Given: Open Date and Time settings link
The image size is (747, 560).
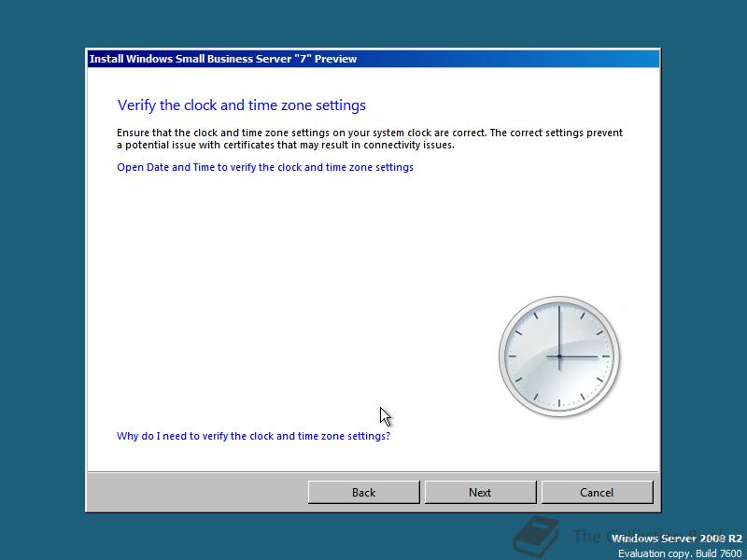Looking at the screenshot, I should click(265, 167).
